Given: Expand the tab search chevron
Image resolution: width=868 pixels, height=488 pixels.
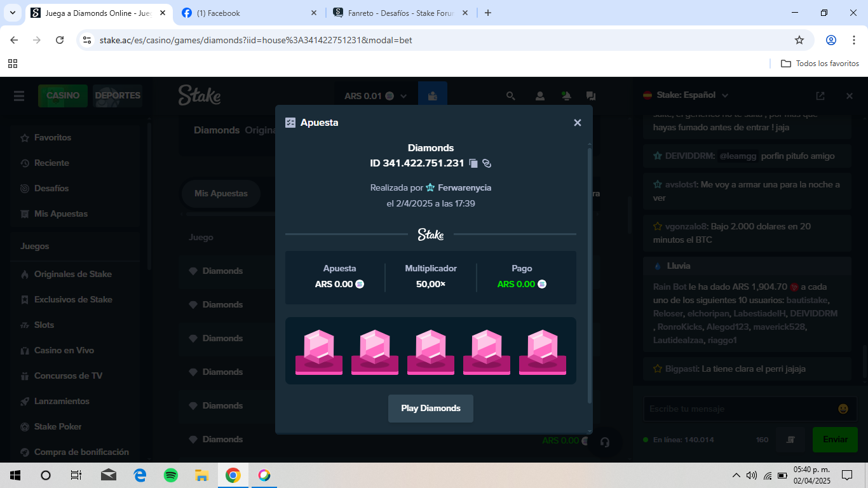Looking at the screenshot, I should pos(13,13).
